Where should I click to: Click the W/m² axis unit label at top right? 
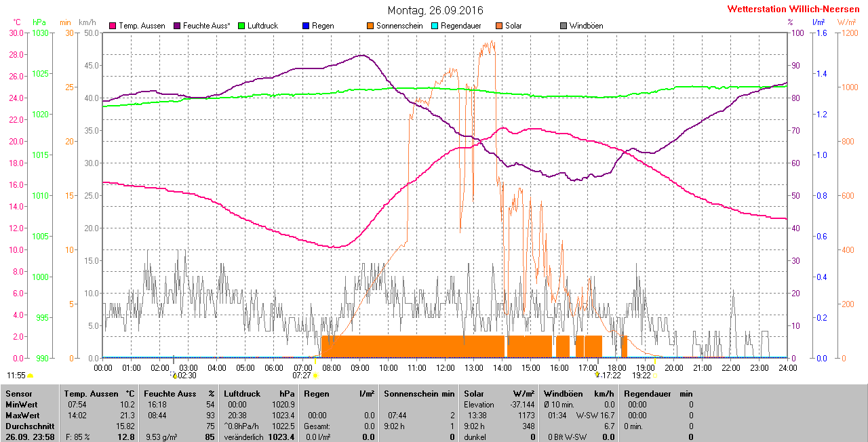(x=846, y=22)
